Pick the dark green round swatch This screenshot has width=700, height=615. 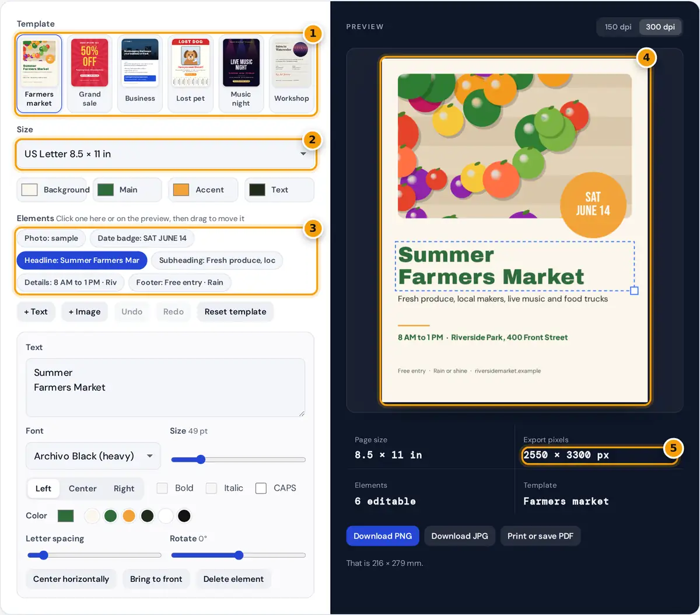point(148,516)
